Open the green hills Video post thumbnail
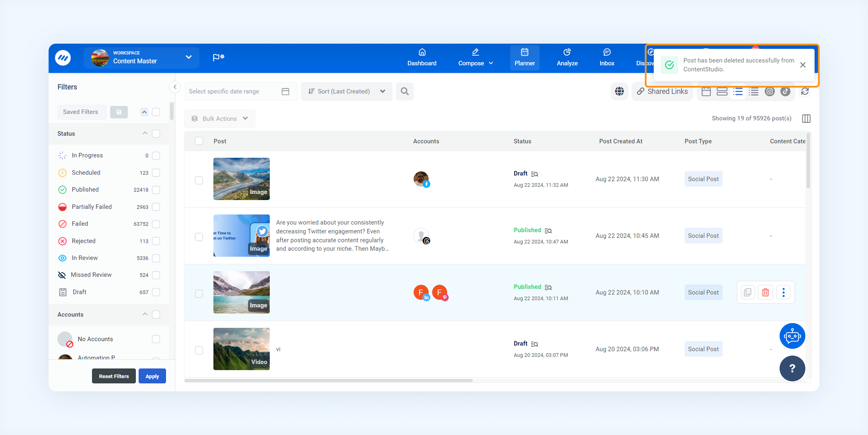 (x=241, y=349)
